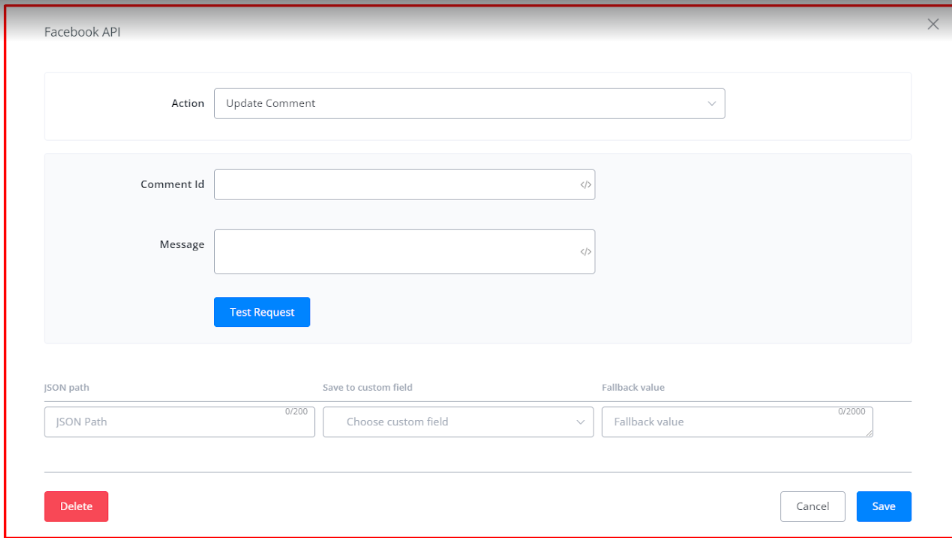Click the Comment Id label
Viewport: 952px width, 538px height.
(x=172, y=185)
